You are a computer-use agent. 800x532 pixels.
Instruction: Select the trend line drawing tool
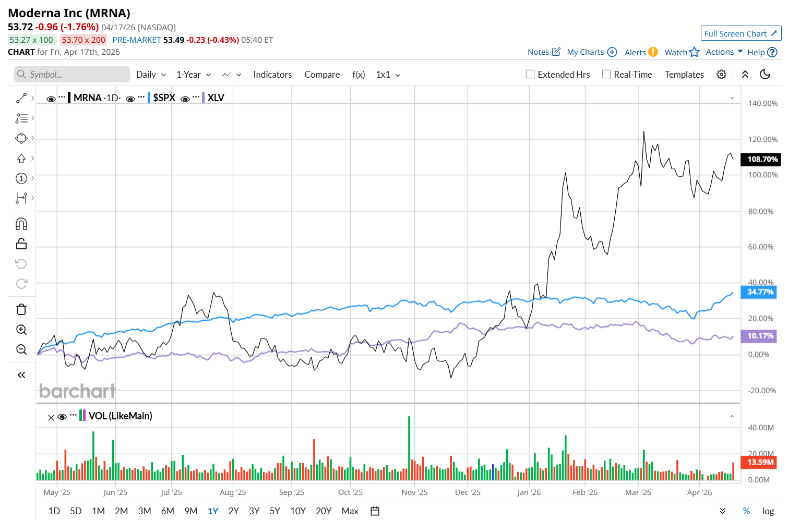tap(21, 98)
